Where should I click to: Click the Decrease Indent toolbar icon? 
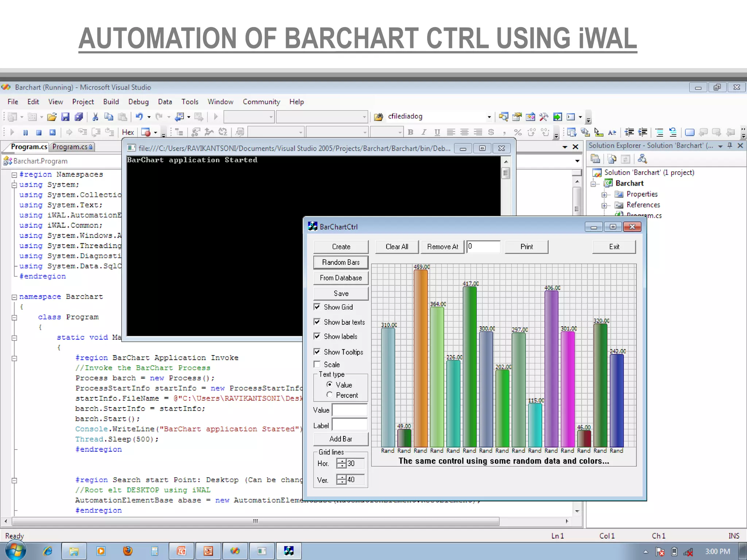click(629, 132)
